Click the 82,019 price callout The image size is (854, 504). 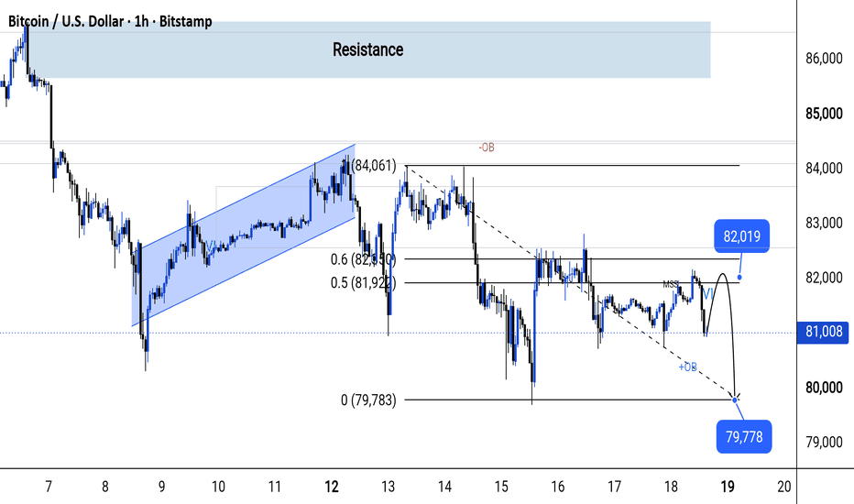[x=742, y=236]
